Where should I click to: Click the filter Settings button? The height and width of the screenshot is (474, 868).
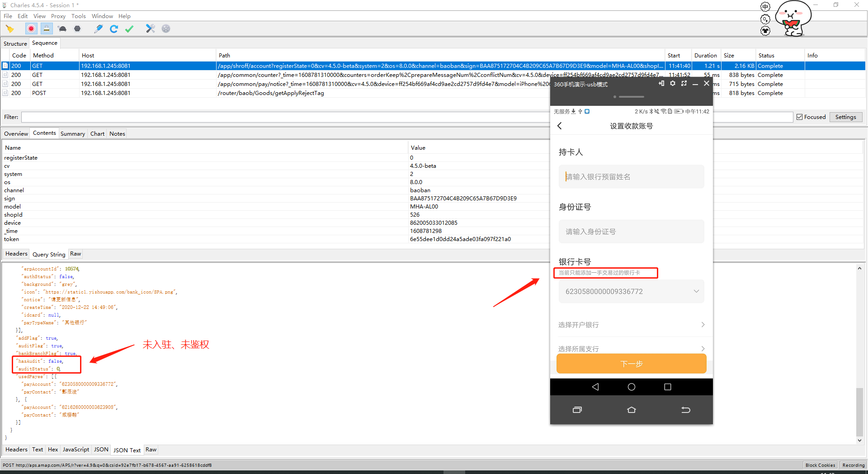(x=845, y=117)
